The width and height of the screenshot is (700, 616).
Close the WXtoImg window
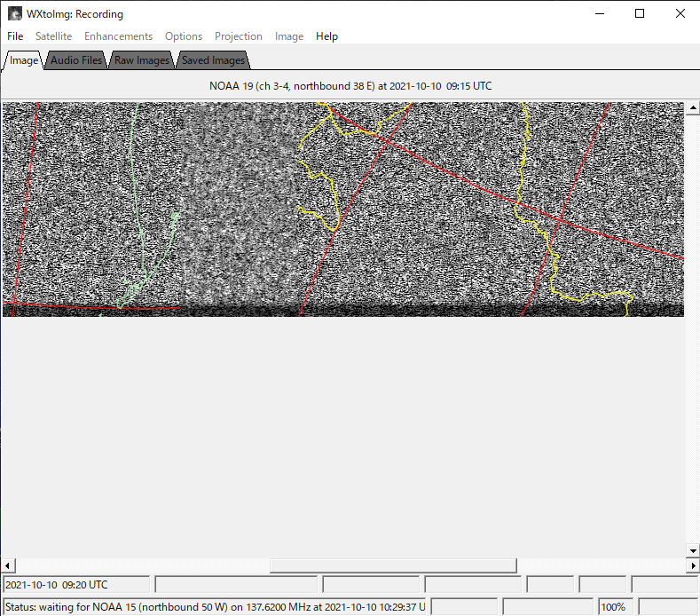pyautogui.click(x=680, y=14)
